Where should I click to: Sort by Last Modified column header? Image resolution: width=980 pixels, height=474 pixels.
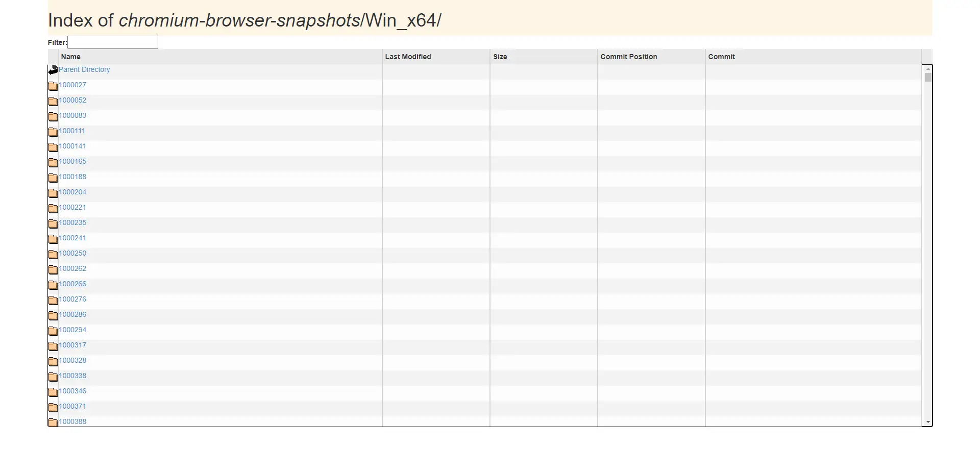click(x=408, y=57)
